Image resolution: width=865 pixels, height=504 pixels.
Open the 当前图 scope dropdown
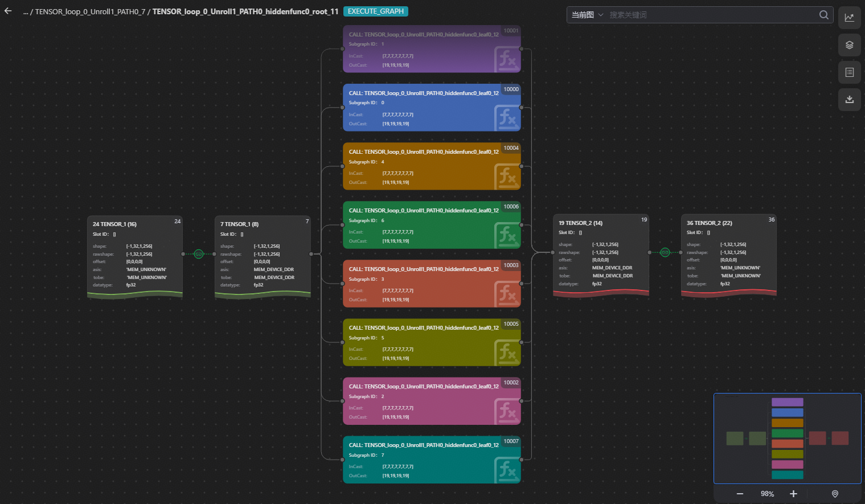point(587,15)
